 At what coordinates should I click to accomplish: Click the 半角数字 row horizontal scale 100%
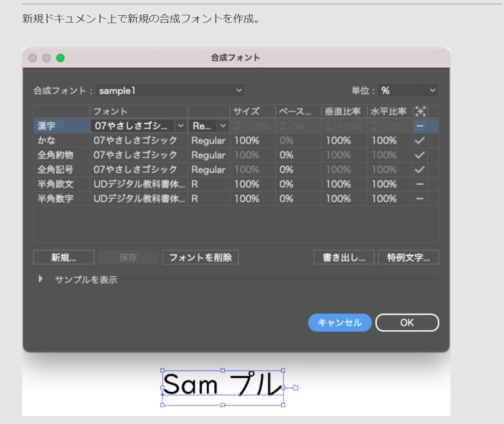pos(384,199)
